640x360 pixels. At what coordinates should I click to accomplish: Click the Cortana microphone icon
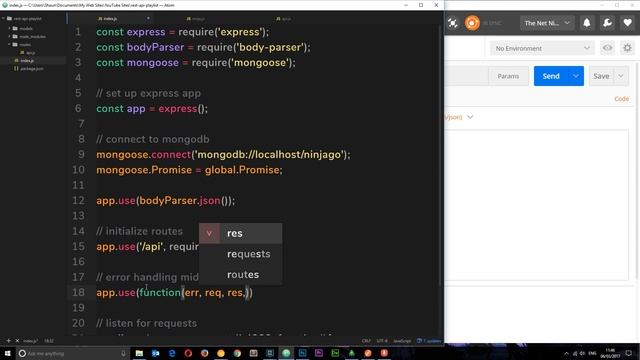(123, 353)
